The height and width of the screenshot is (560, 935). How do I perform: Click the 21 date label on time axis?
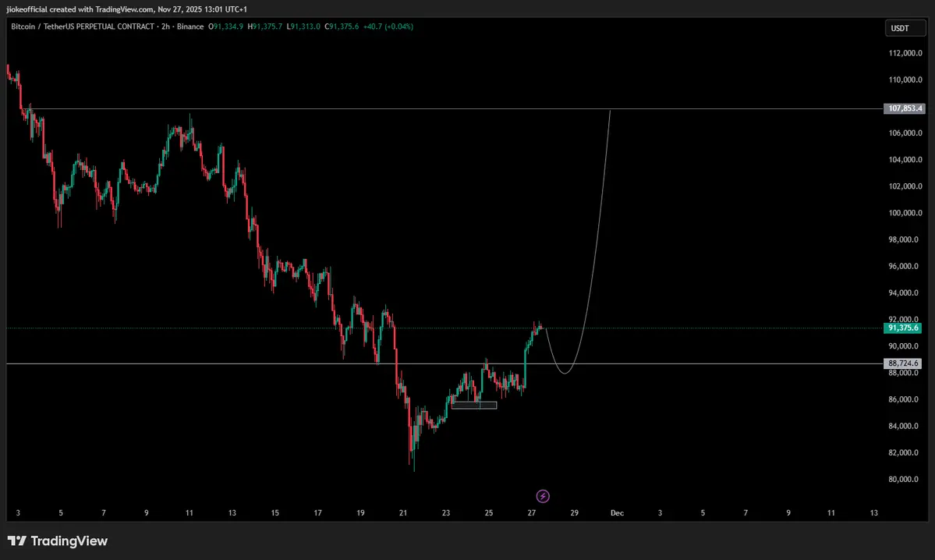pos(403,513)
